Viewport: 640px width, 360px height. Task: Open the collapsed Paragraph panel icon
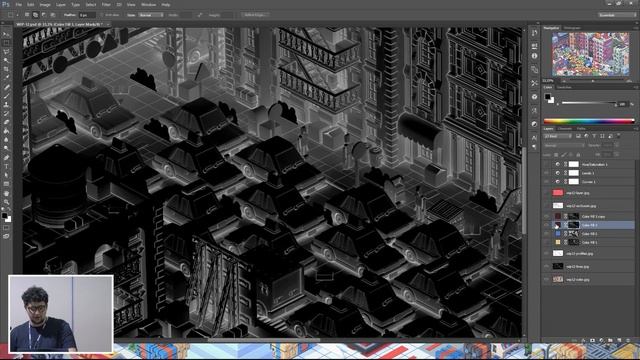[535, 147]
